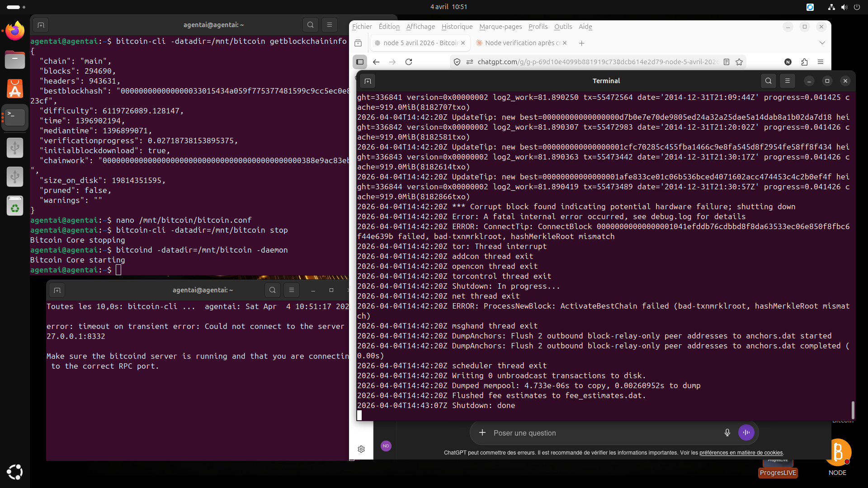The height and width of the screenshot is (488, 868).
Task: Open préférences en matière de cookies link
Action: 741,453
